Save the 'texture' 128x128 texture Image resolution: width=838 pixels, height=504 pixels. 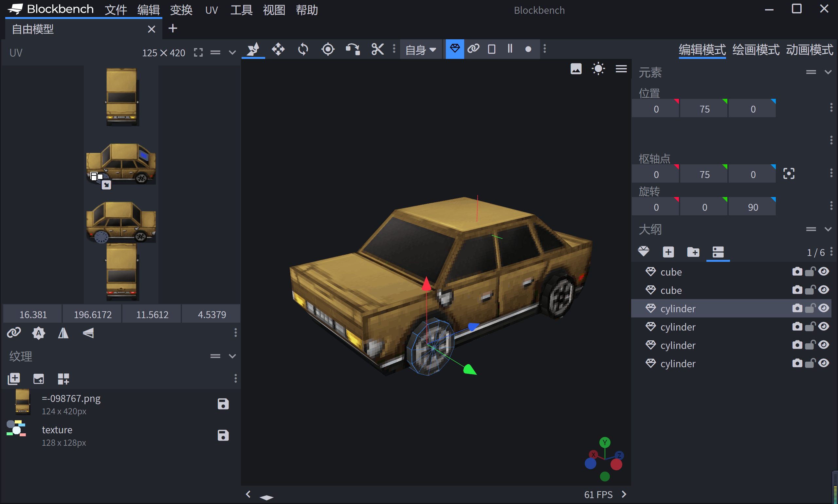(x=223, y=435)
